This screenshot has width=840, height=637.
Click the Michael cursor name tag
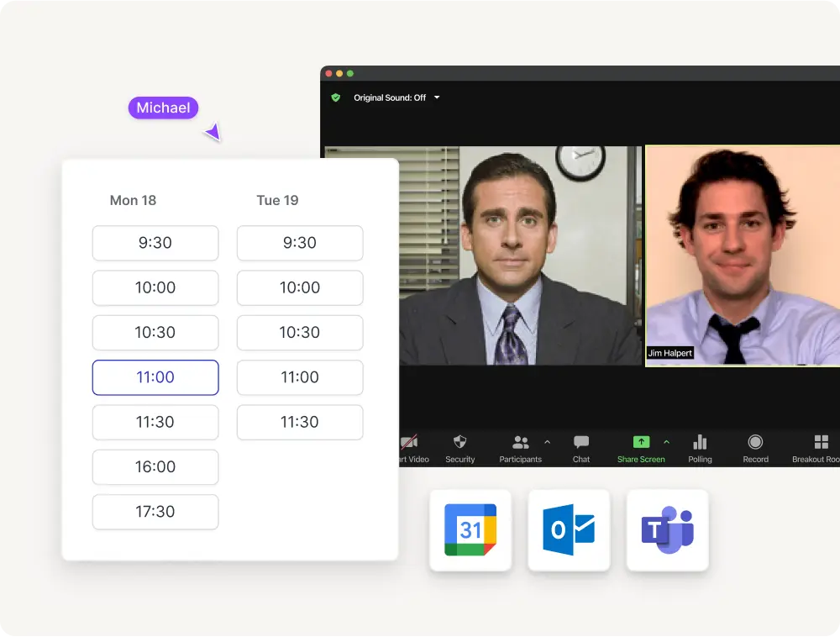(x=164, y=108)
